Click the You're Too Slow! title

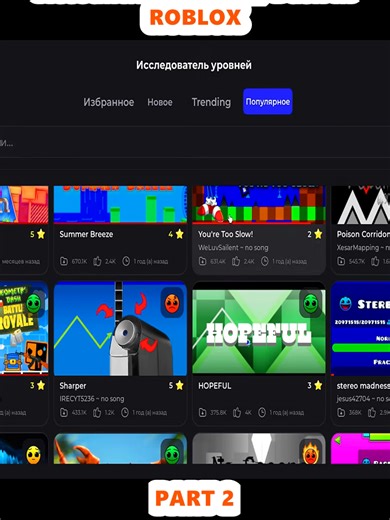point(226,234)
